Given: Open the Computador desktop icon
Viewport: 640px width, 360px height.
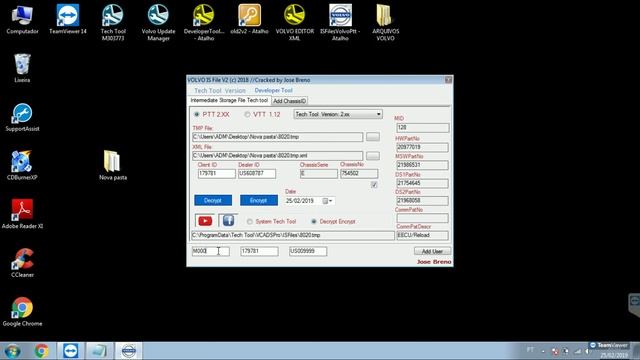Looking at the screenshot, I should tap(22, 19).
